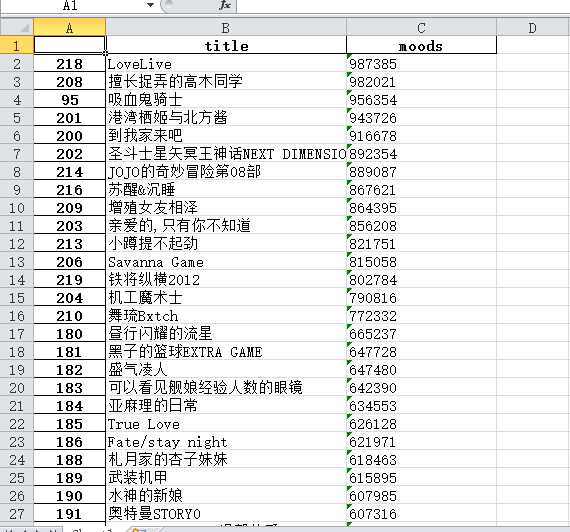Click cell with 机工魔术士
Screen dimensions: 570x532
click(x=226, y=297)
